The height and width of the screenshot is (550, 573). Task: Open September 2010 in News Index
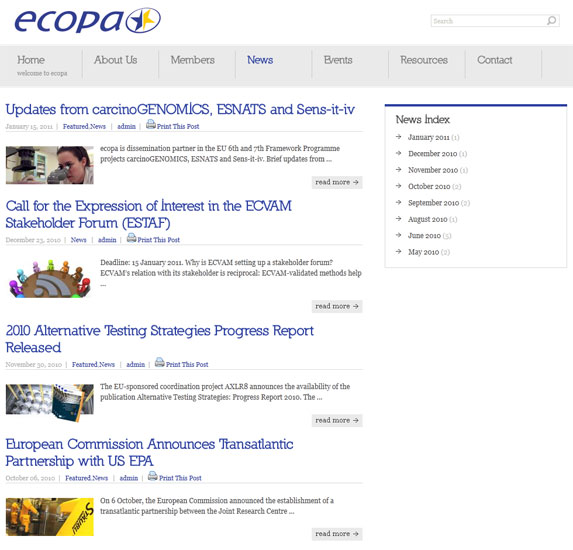tap(433, 203)
